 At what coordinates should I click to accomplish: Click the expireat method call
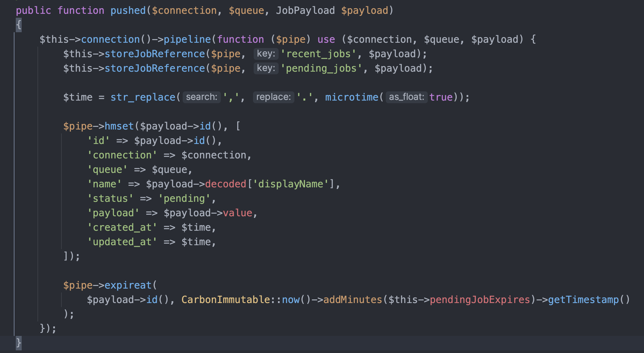[128, 285]
